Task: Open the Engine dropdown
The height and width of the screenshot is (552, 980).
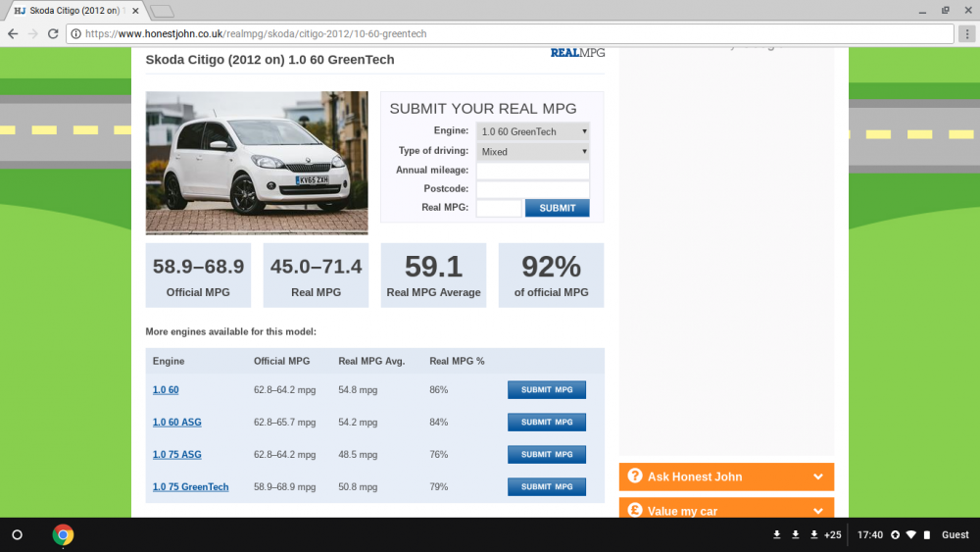Action: (x=532, y=131)
